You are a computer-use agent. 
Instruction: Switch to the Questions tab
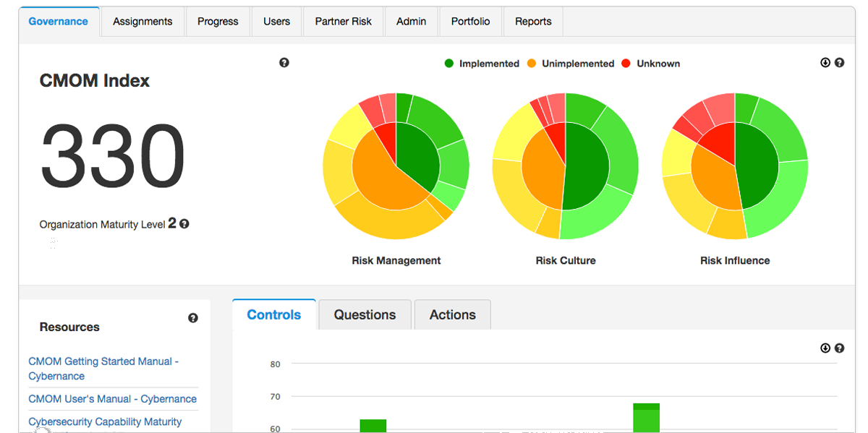click(x=365, y=315)
